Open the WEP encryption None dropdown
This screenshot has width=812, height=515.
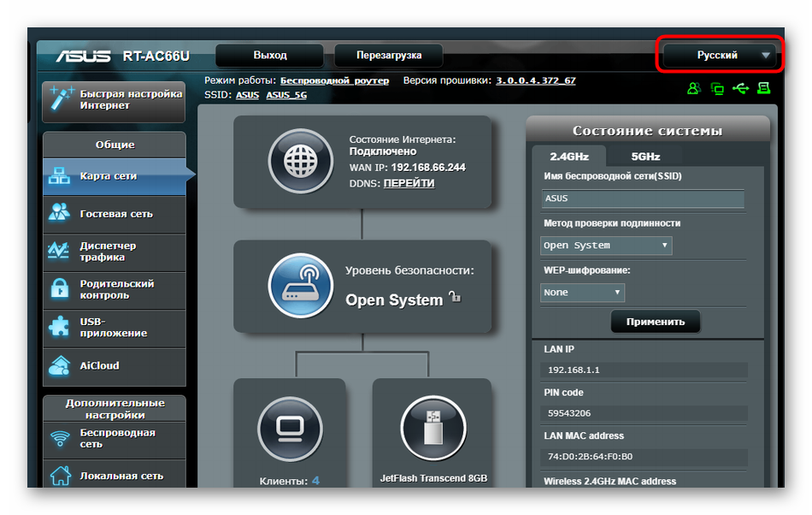coord(582,293)
